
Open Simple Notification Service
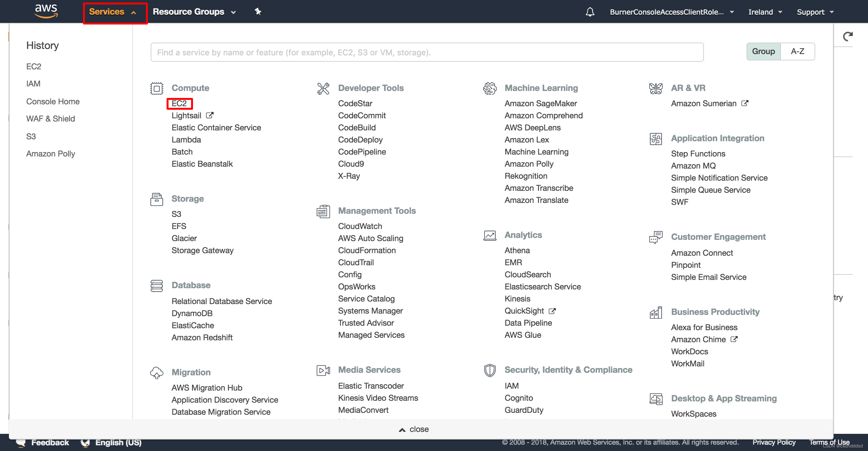[x=719, y=178]
